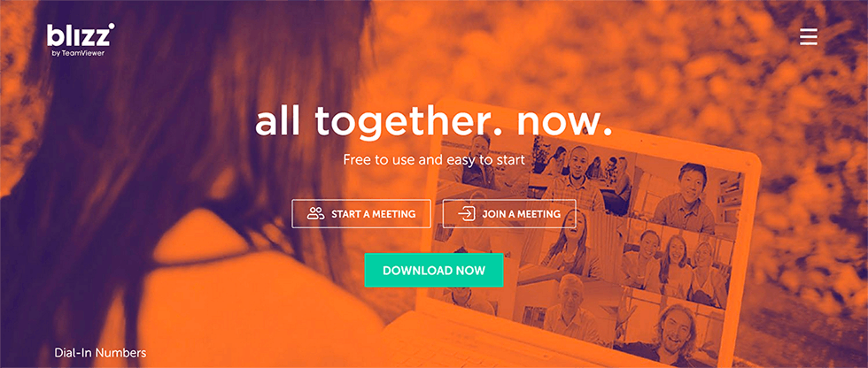Screen dimensions: 868x368
Task: Open the hamburger navigation menu
Action: [808, 36]
